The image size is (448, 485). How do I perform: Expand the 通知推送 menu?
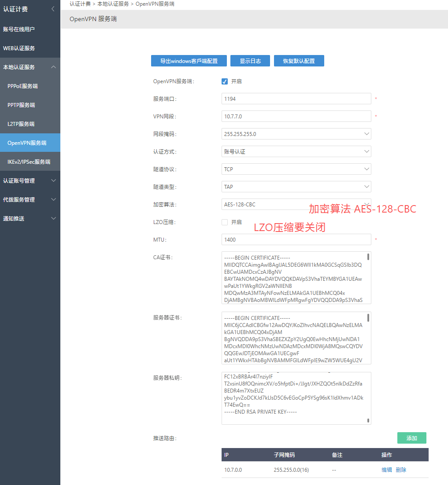click(x=53, y=218)
